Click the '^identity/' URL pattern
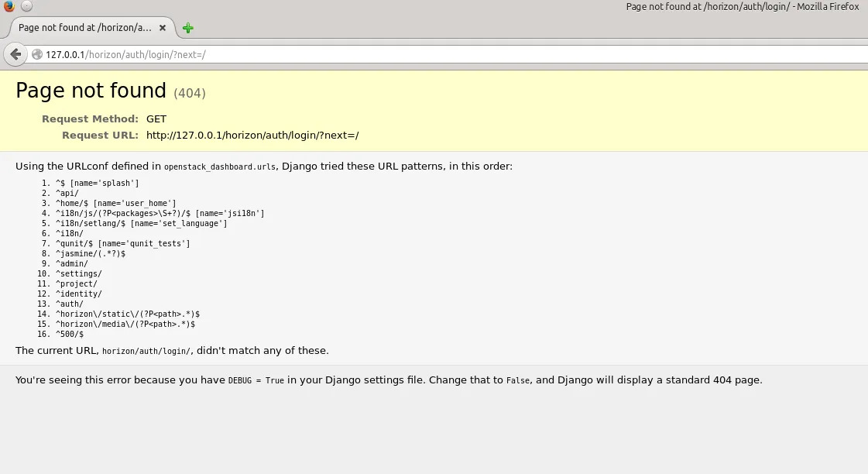The height and width of the screenshot is (474, 868). 79,294
